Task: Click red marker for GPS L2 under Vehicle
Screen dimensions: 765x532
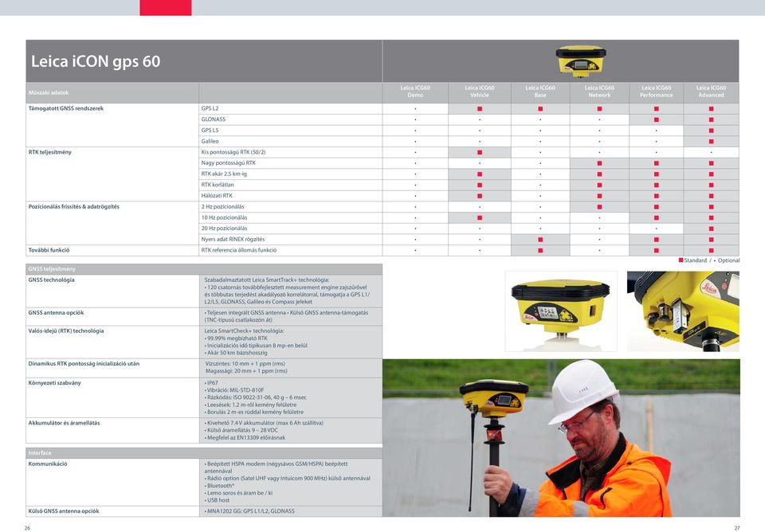Action: (480, 109)
